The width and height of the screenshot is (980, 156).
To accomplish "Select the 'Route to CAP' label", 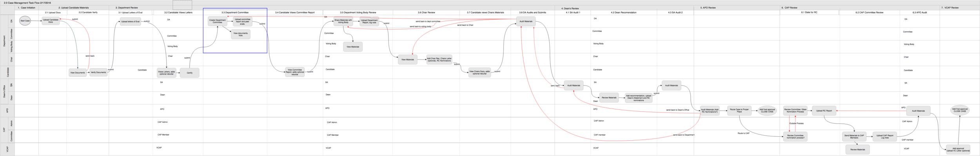I will [743, 133].
